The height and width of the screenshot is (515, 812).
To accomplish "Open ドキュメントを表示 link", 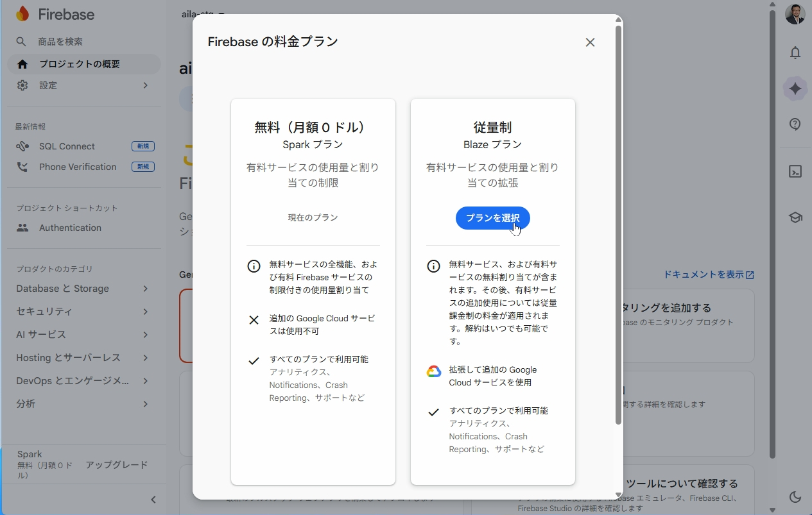I will coord(709,274).
